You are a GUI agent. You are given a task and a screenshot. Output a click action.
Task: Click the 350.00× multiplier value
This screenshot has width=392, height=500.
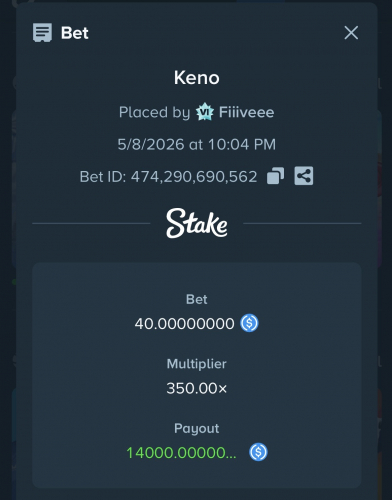197,388
